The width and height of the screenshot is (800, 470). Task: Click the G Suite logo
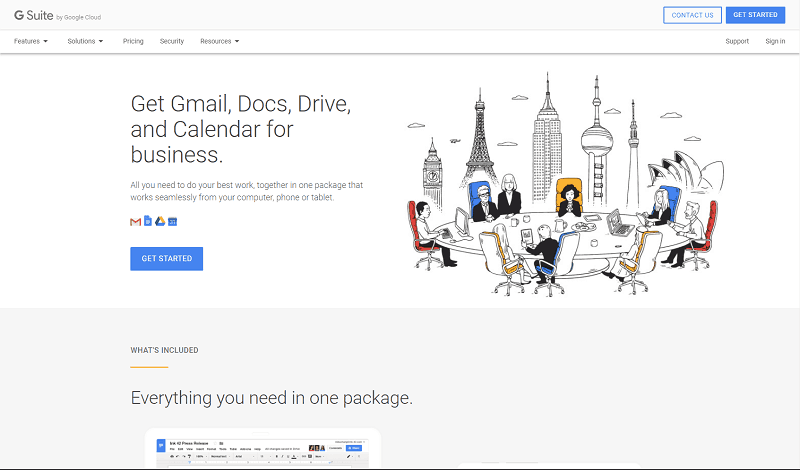pos(34,15)
